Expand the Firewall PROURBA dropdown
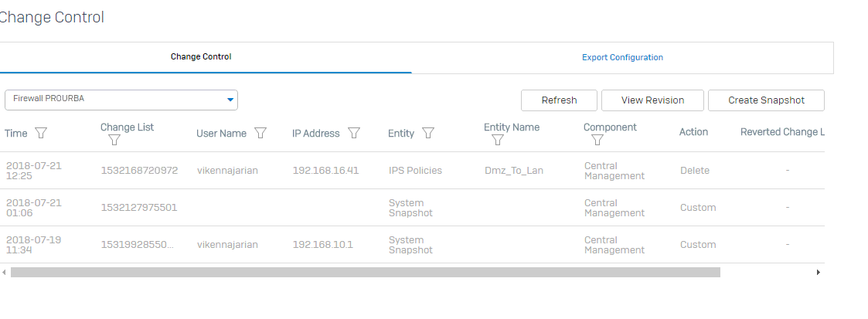The width and height of the screenshot is (868, 319). point(121,100)
